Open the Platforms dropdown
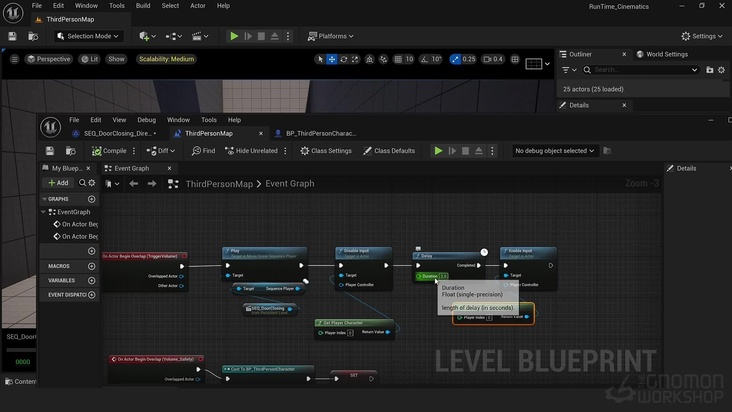This screenshot has height=412, width=732. click(332, 36)
